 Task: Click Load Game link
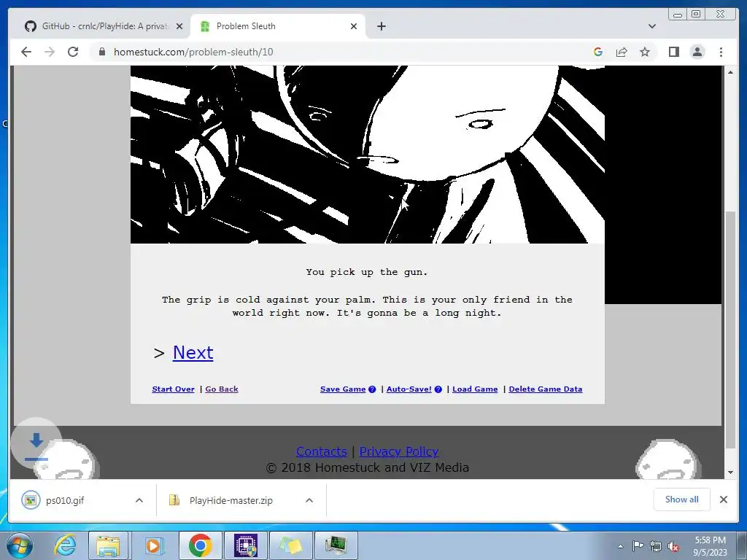pyautogui.click(x=475, y=389)
